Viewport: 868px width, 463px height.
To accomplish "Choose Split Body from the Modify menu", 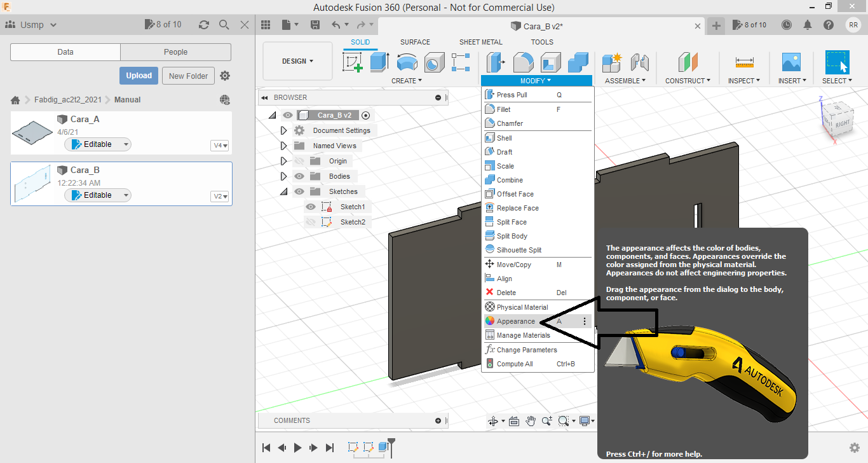I will 538,236.
